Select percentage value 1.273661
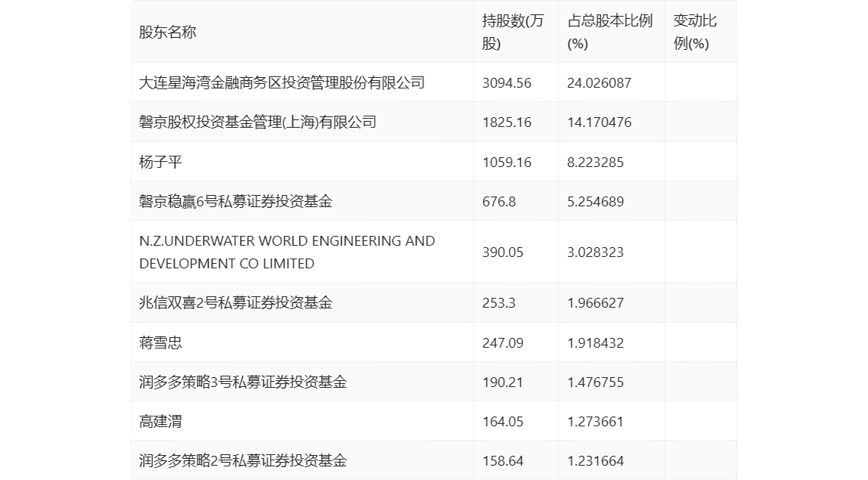Screen dimensions: 868x480 tap(595, 421)
